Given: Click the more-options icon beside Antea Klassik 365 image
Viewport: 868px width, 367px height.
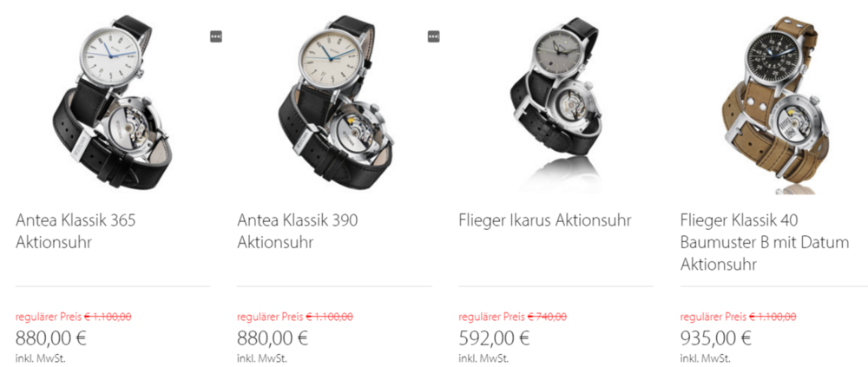Looking at the screenshot, I should (x=216, y=36).
